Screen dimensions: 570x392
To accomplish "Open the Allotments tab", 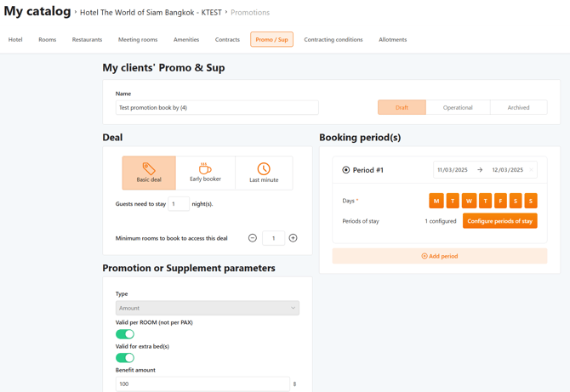I will point(392,39).
